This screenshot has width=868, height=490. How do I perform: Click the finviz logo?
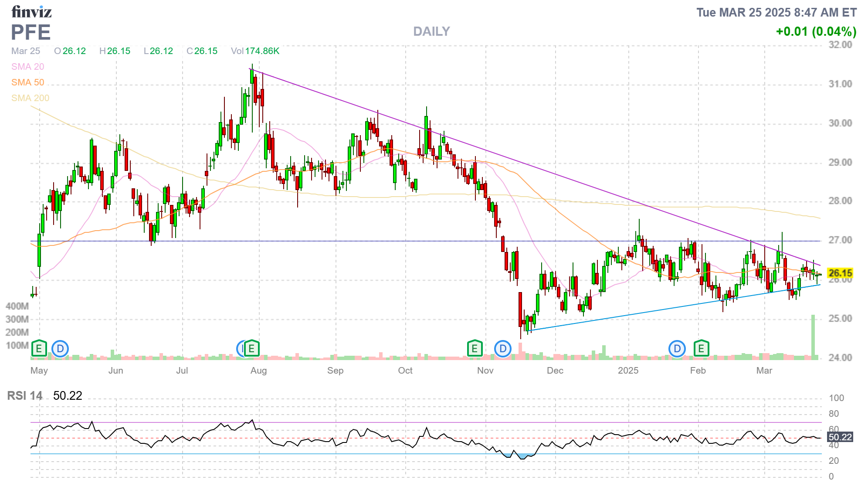point(31,12)
